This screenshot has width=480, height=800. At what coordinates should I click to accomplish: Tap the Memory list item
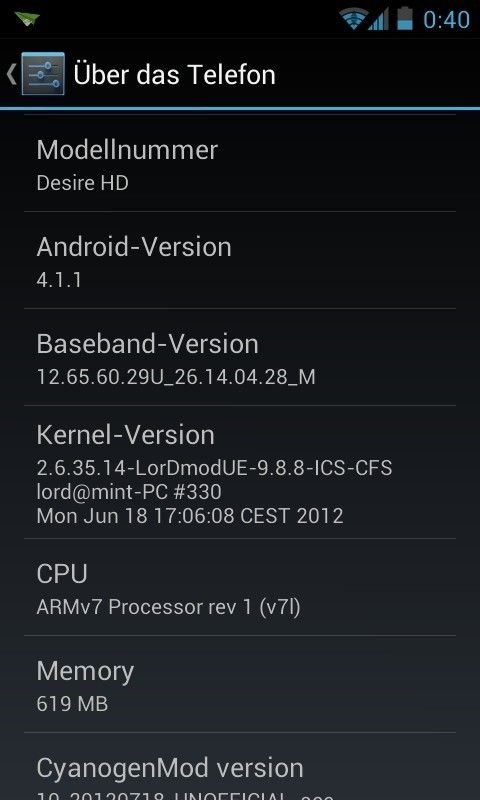coord(240,684)
